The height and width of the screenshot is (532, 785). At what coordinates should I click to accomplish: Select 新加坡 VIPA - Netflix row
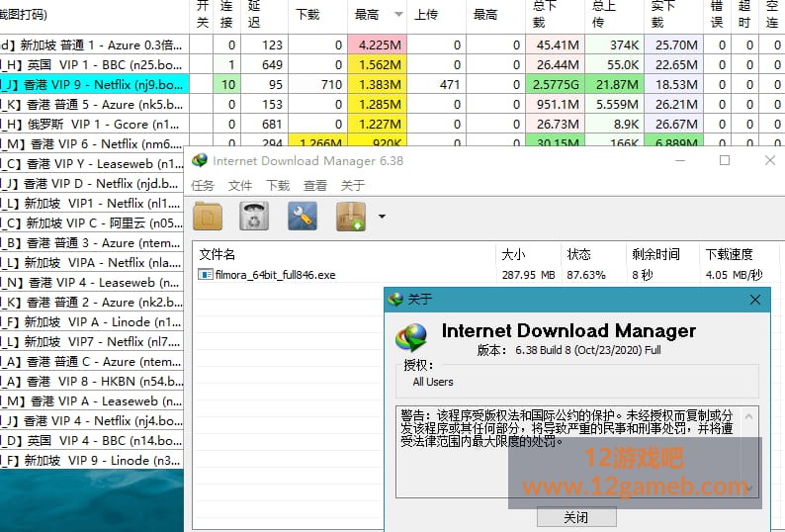(92, 262)
